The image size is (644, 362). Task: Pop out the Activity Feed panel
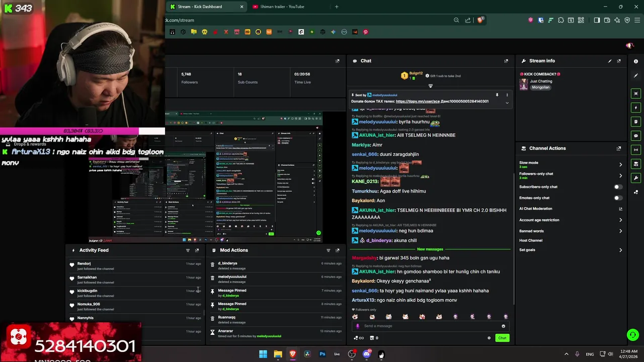click(x=197, y=250)
